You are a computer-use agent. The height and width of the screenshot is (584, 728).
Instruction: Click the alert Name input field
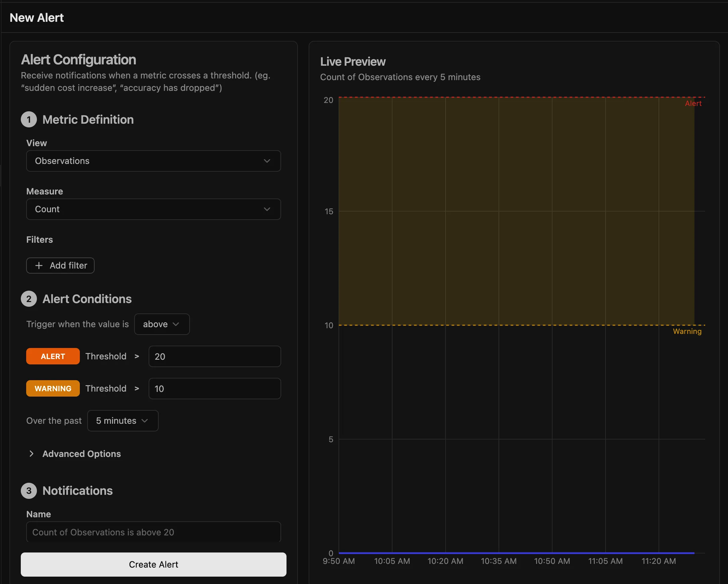coord(153,532)
